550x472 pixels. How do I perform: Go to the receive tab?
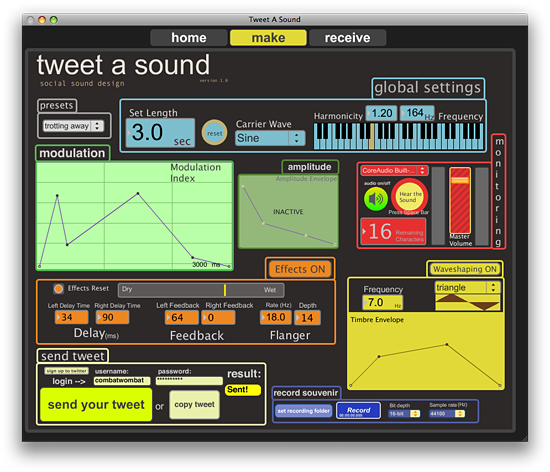348,38
